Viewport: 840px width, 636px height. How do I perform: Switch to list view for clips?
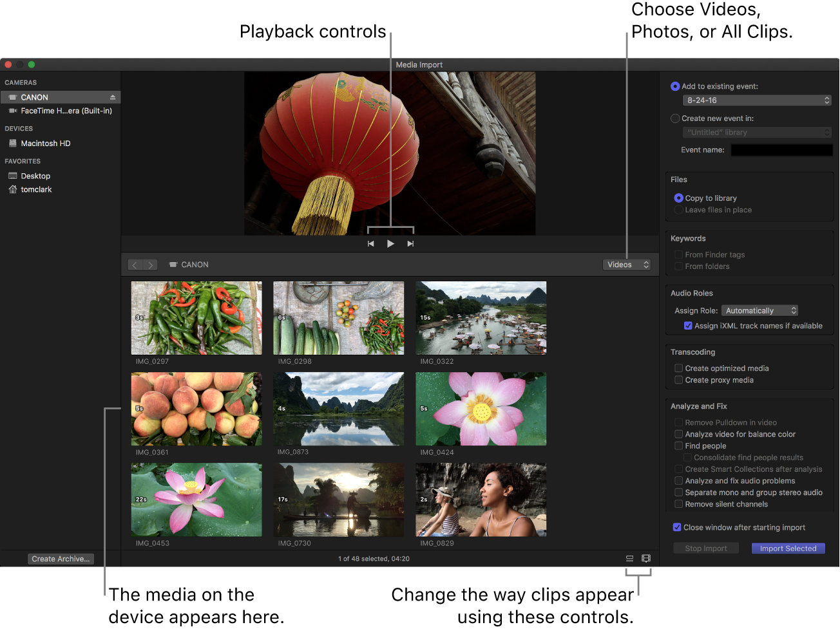(629, 558)
